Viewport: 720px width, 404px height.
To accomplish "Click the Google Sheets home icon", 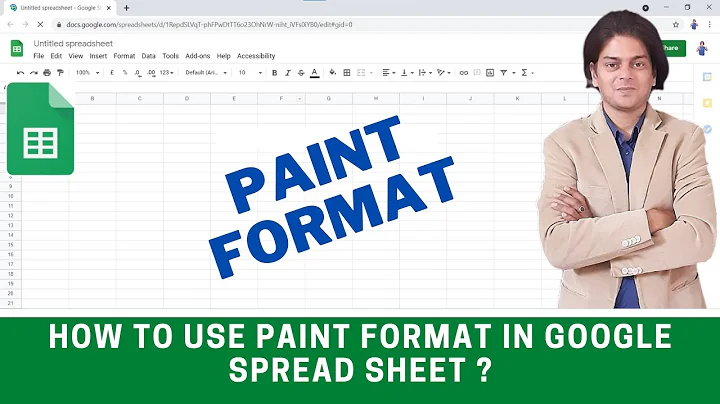I will [x=17, y=48].
